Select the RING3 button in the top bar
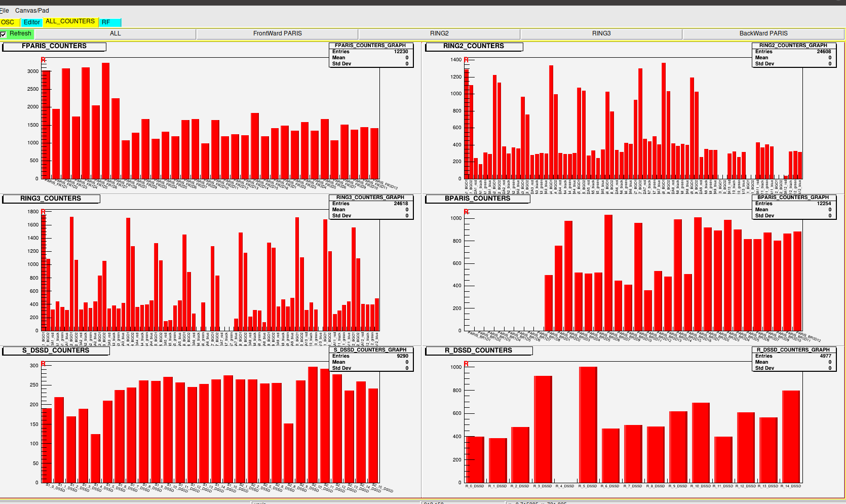This screenshot has height=504, width=846. click(601, 33)
